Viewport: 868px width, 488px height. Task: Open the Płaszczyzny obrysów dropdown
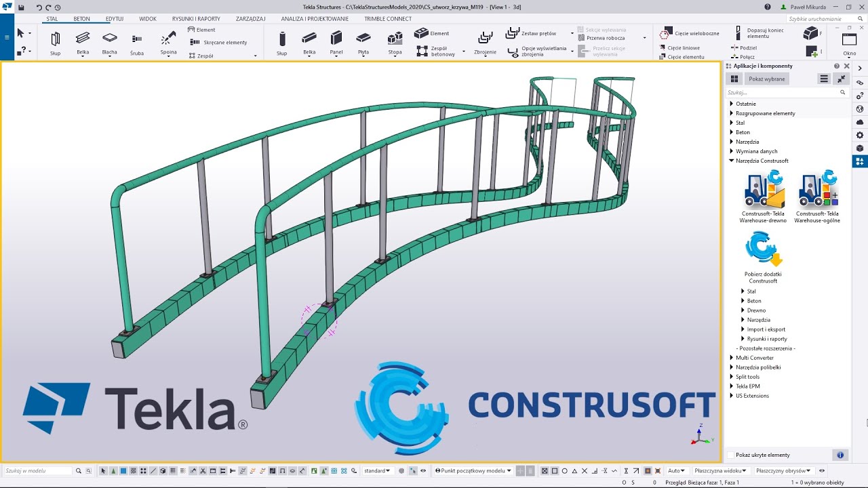pos(783,470)
